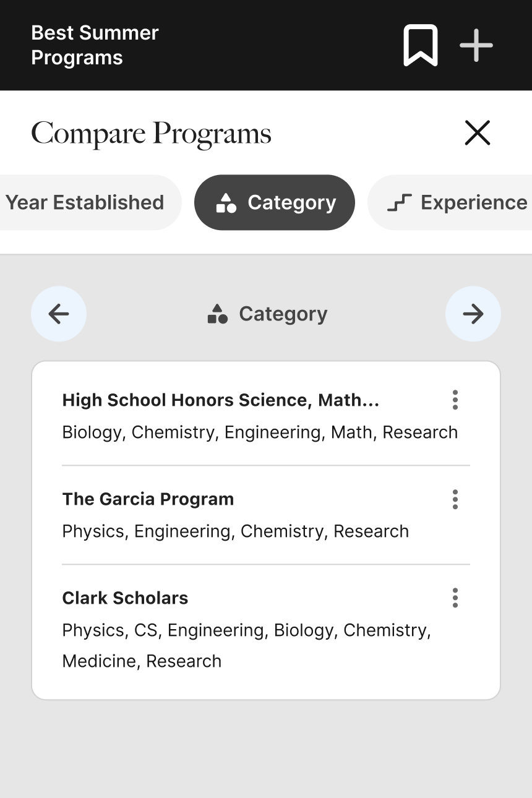
Task: Advance to next comparison attribute arrow
Action: pos(473,314)
